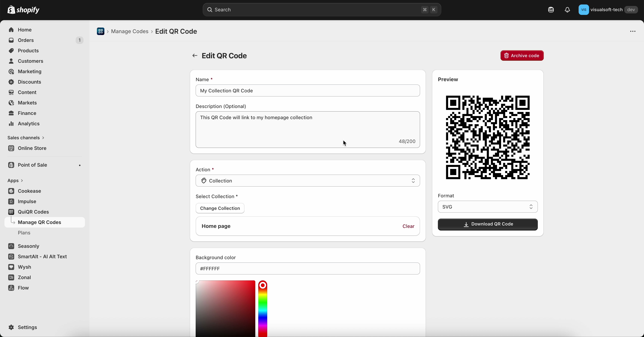644x337 pixels.
Task: Click the Archive code button
Action: click(x=522, y=55)
